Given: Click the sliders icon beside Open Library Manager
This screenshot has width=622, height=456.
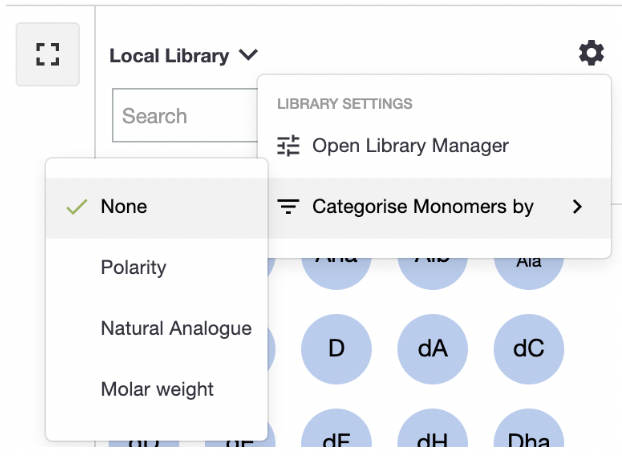Looking at the screenshot, I should 288,146.
